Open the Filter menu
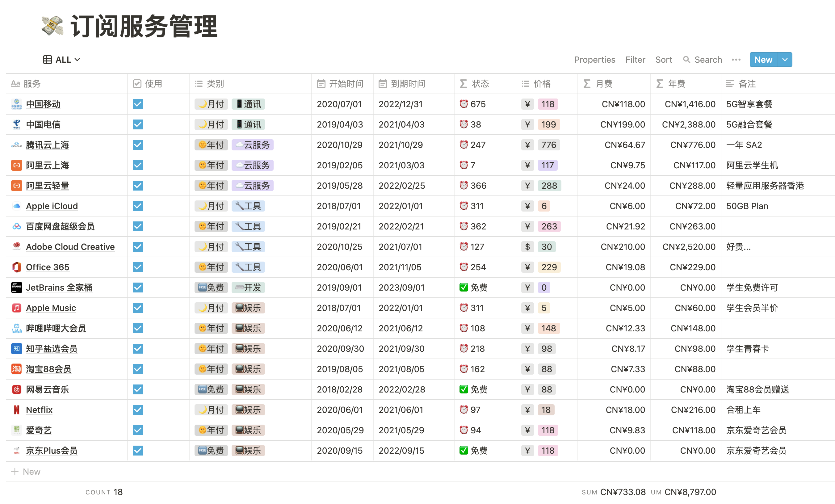 click(x=635, y=60)
